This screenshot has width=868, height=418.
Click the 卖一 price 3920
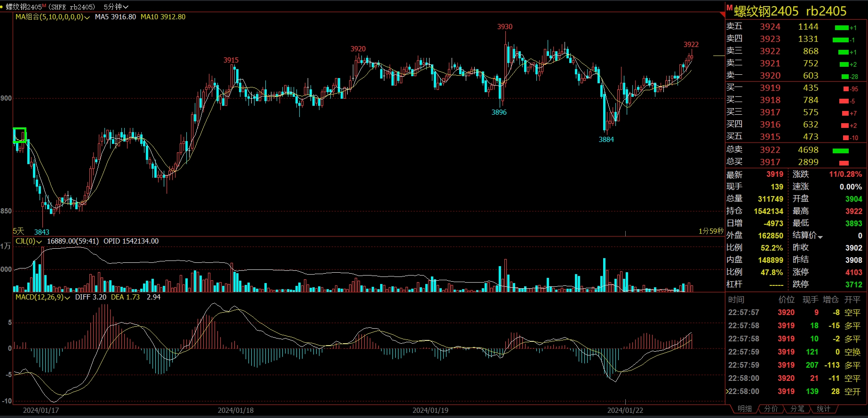pos(770,76)
